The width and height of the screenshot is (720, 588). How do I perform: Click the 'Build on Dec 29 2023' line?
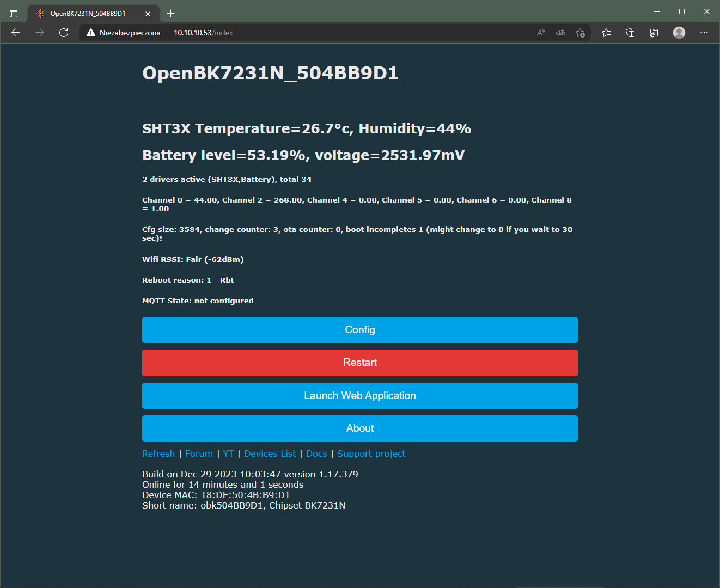(x=250, y=474)
